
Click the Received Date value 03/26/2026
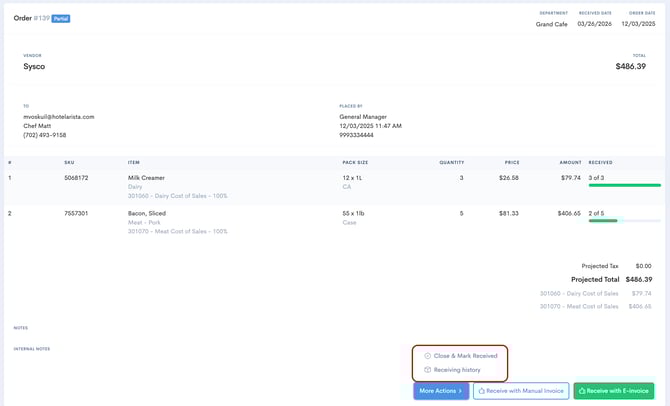[x=595, y=23]
